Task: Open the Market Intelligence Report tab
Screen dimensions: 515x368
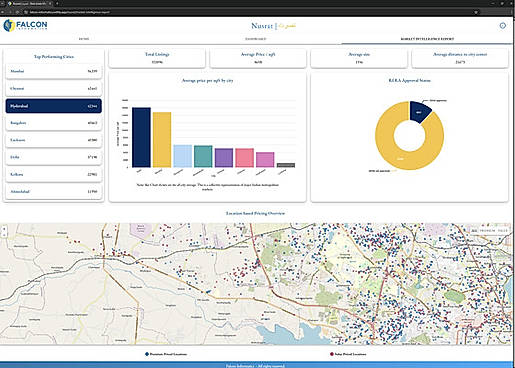Action: (x=427, y=39)
